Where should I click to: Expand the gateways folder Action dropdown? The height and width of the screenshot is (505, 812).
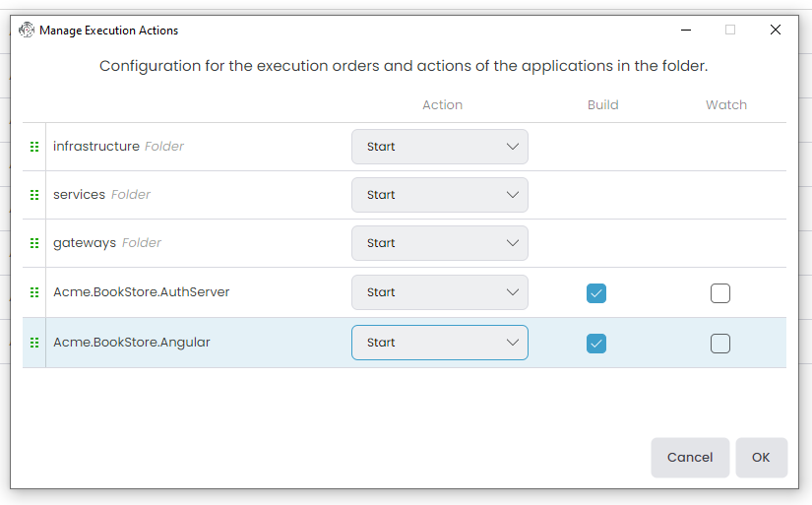[x=439, y=243]
